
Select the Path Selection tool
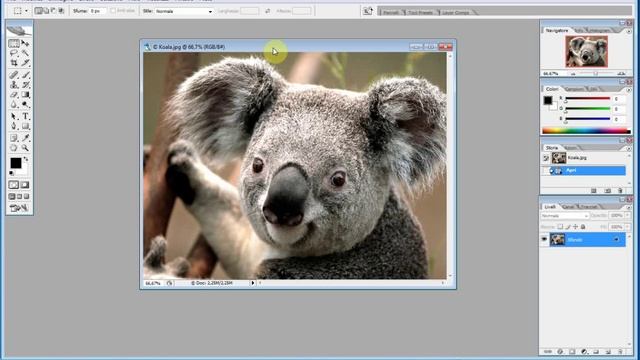pyautogui.click(x=14, y=117)
